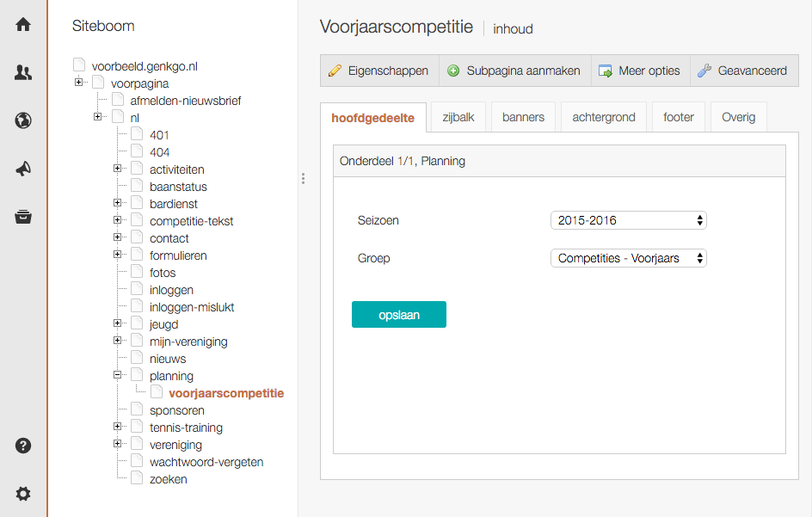Open the Meer opties menu
This screenshot has width=812, height=517.
coord(640,71)
